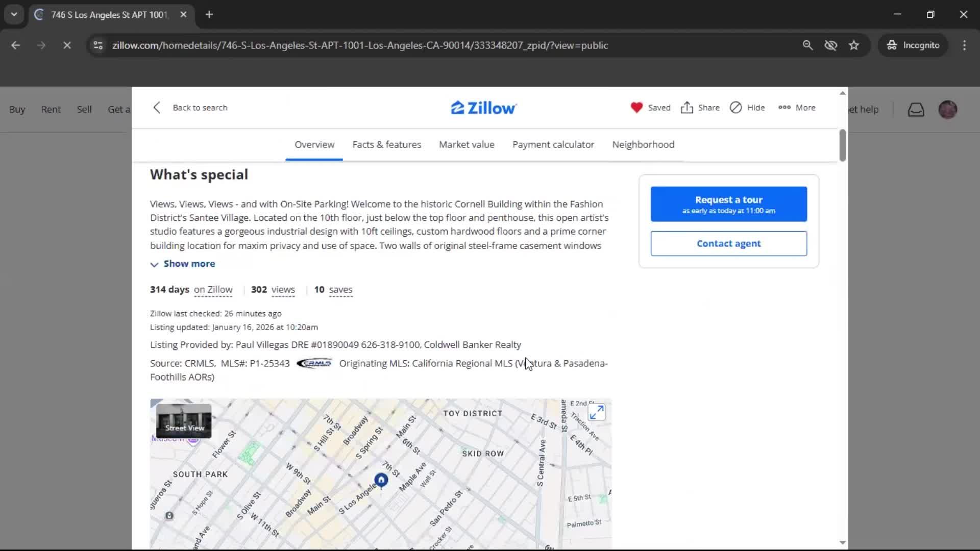Viewport: 980px width, 551px height.
Task: Hide this listing using the Hide icon
Action: coord(736,108)
